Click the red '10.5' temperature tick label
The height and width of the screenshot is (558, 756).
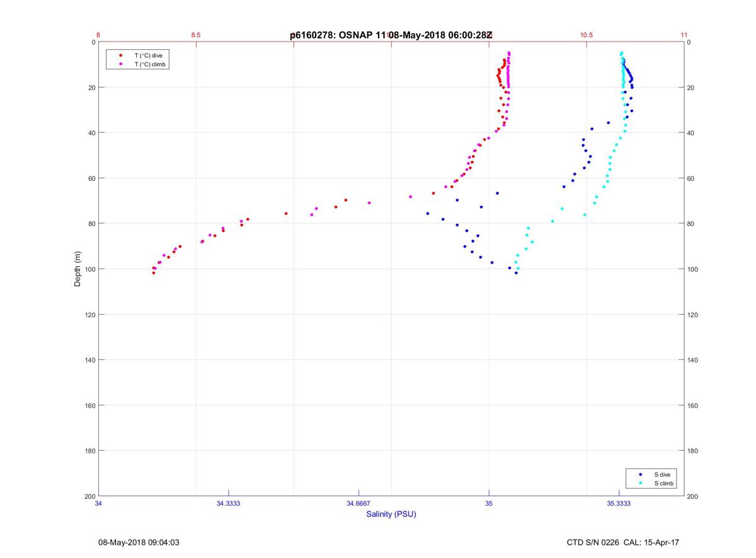(x=587, y=35)
